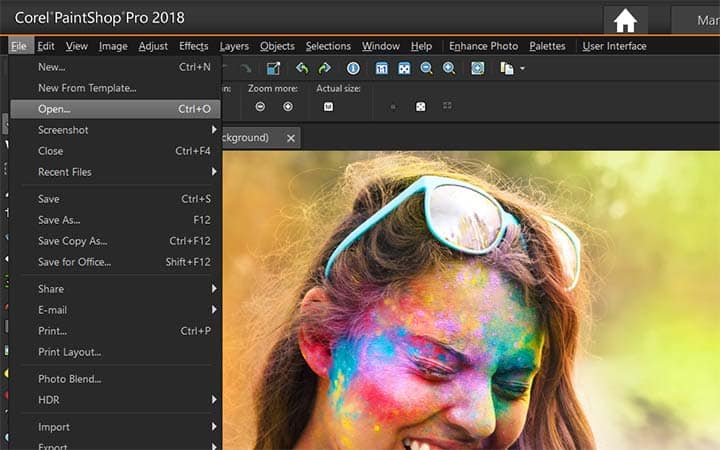Image resolution: width=720 pixels, height=450 pixels.
Task: Choose New From Template...
Action: pos(115,88)
